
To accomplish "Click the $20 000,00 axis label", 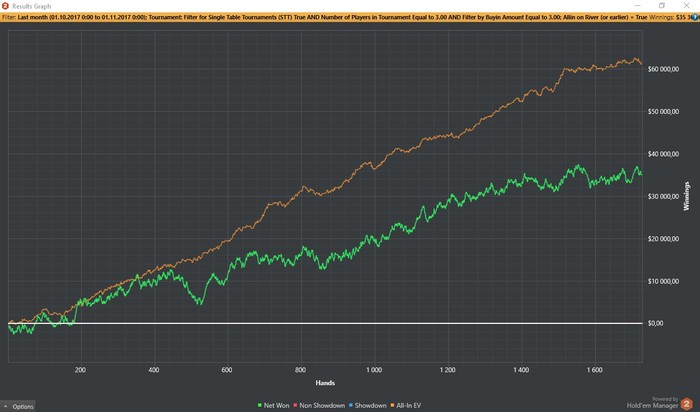I will [x=663, y=239].
